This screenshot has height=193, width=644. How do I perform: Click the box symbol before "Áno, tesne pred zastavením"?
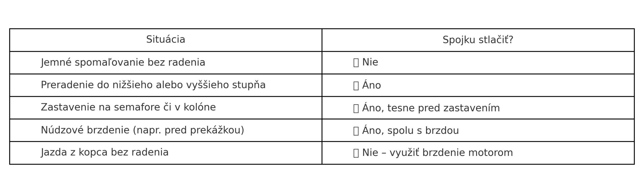pyautogui.click(x=356, y=108)
